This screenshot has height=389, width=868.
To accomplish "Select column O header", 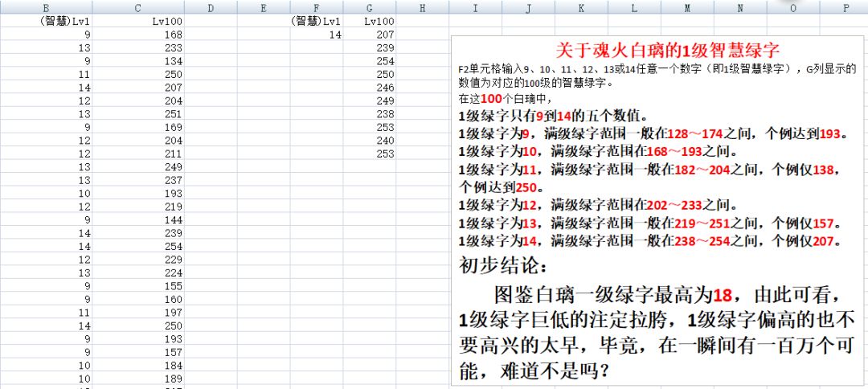I will pos(792,7).
